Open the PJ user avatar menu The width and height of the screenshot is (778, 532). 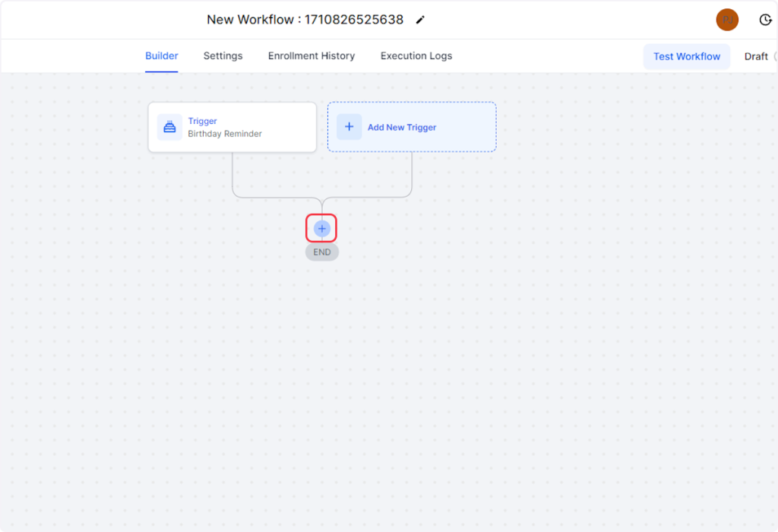click(x=727, y=20)
